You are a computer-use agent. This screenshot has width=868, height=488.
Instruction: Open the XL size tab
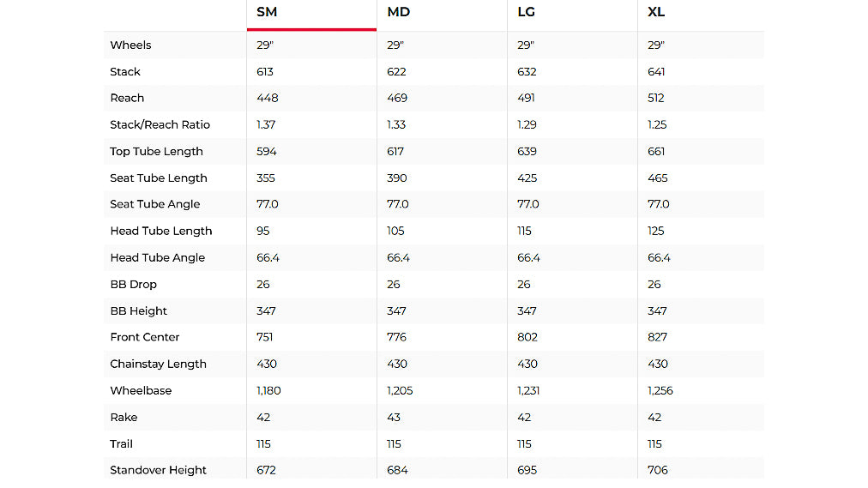pos(656,13)
